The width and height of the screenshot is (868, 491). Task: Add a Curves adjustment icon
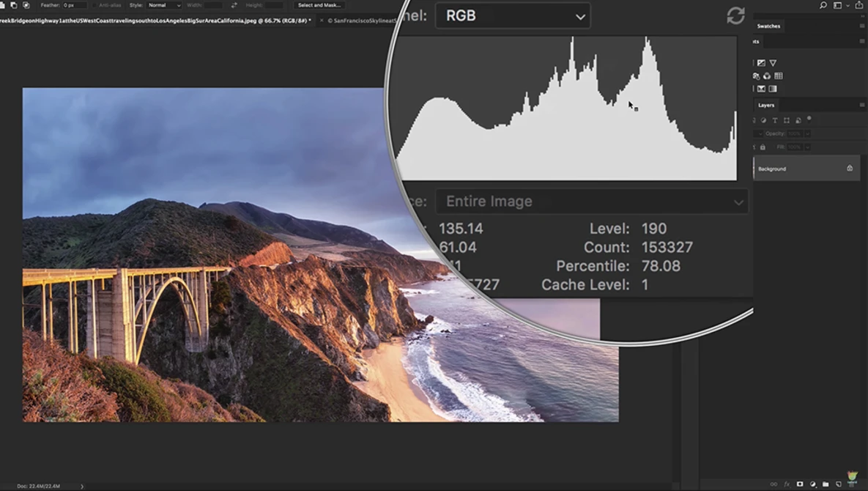point(761,63)
